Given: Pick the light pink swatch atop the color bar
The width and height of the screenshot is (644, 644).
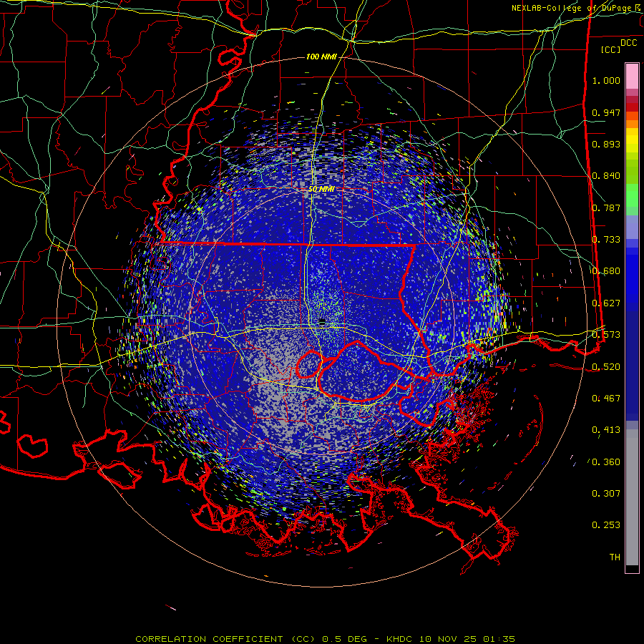Looking at the screenshot, I should (x=632, y=76).
